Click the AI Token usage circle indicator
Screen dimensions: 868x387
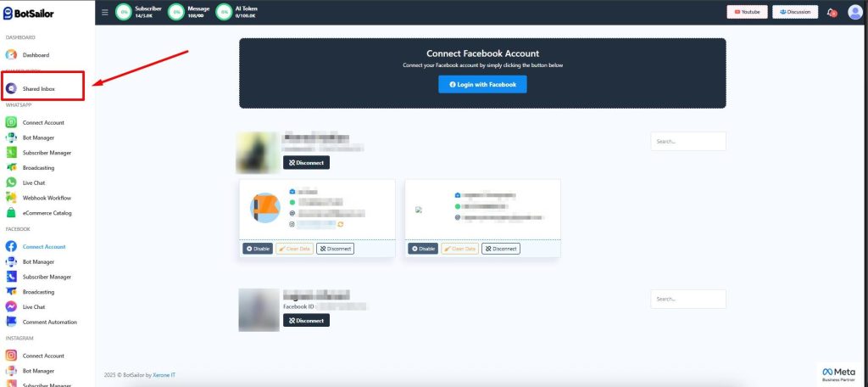click(224, 12)
